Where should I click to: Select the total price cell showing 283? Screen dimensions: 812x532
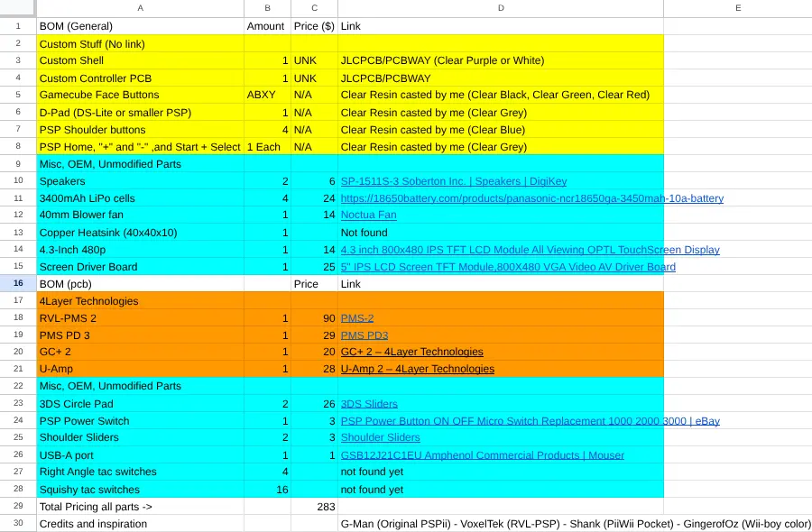tap(314, 507)
